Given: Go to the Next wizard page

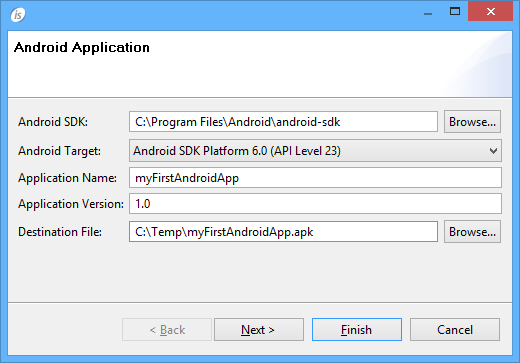Looking at the screenshot, I should point(259,330).
